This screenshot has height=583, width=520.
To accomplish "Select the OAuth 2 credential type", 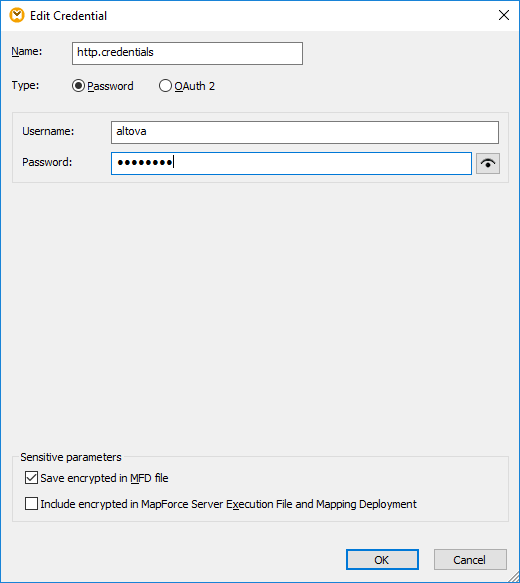I will pyautogui.click(x=165, y=86).
